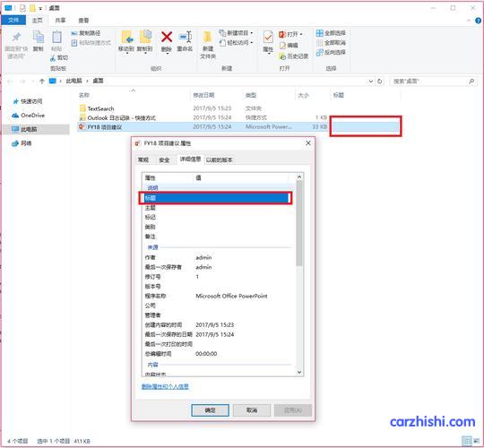Click the Rename icon in ribbon
Image resolution: width=484 pixels, height=448 pixels.
coord(185,37)
